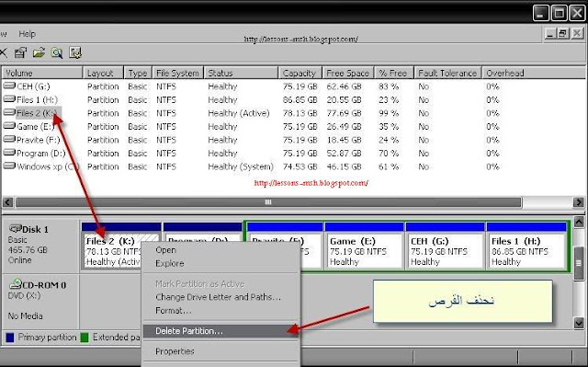
Task: Click the 74.53 GB capacity cell
Action: pyautogui.click(x=300, y=166)
